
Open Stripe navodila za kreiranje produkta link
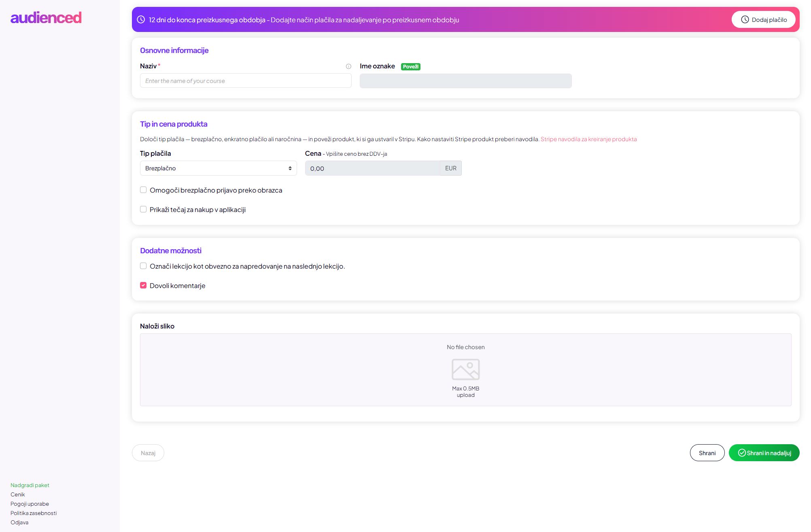pos(588,139)
